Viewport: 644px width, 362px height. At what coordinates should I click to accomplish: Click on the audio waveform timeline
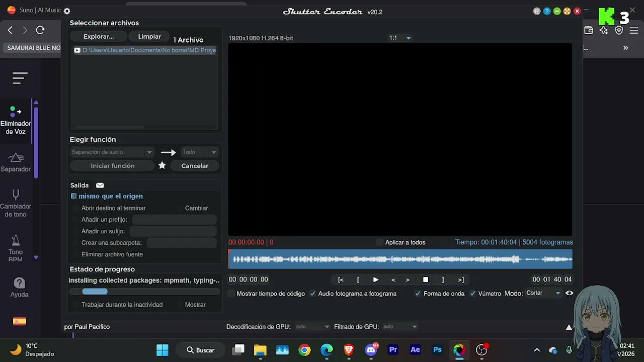pyautogui.click(x=400, y=259)
